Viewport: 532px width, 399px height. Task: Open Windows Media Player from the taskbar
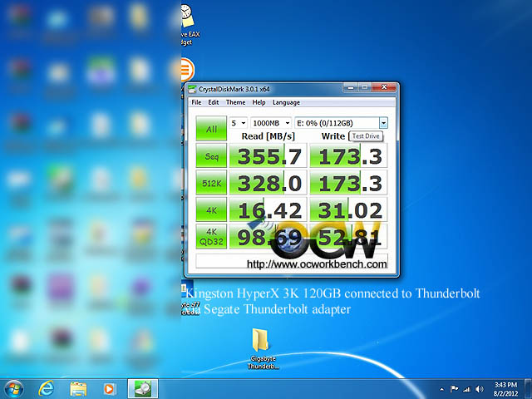click(x=109, y=389)
